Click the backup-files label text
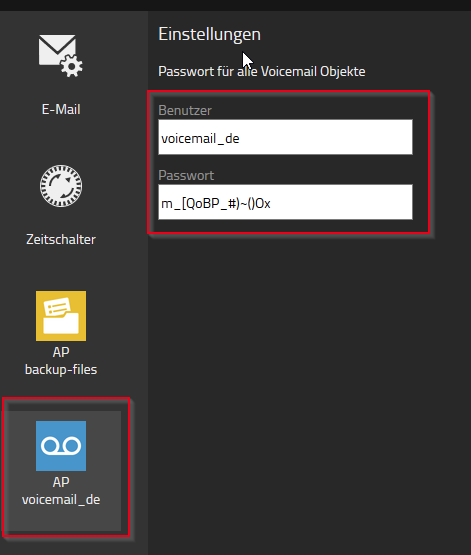The image size is (471, 555). 61,370
